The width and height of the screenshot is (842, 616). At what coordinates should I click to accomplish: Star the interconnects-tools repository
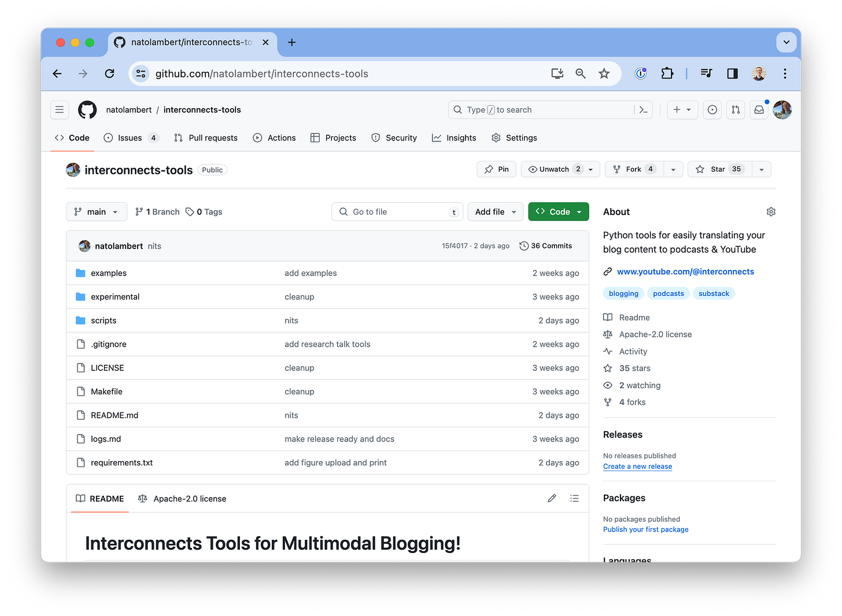click(719, 169)
